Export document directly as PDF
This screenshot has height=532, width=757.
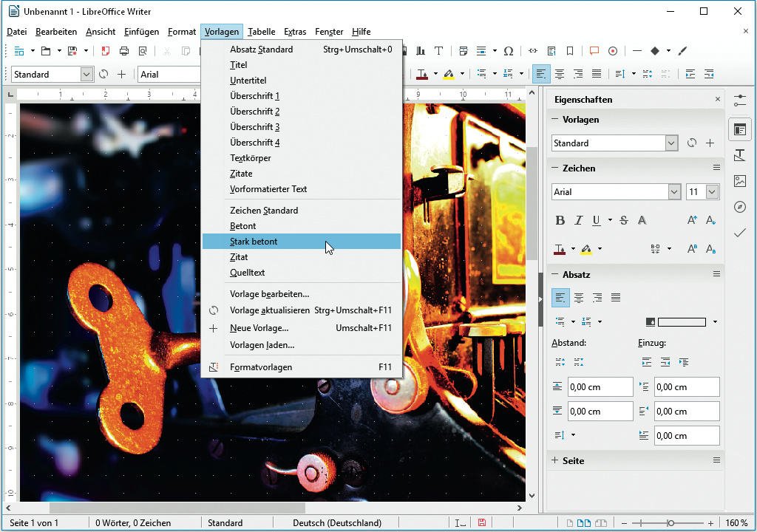[105, 51]
